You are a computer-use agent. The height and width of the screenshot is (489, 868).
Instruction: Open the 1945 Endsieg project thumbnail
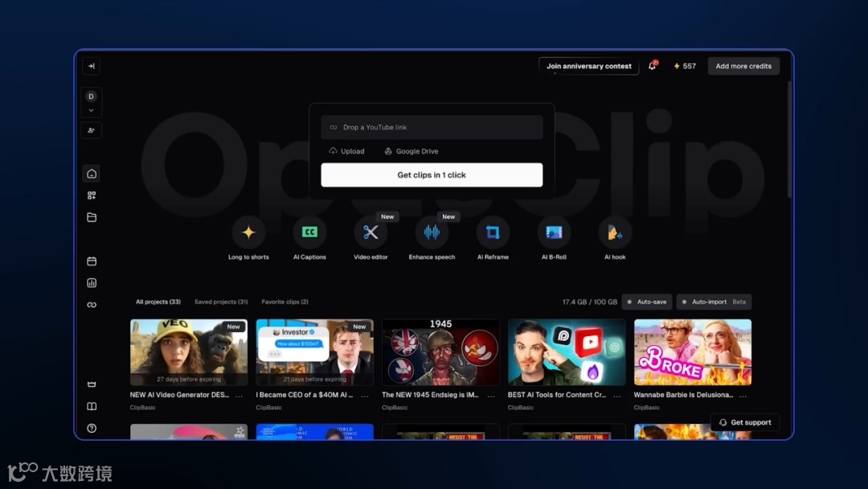coord(440,352)
